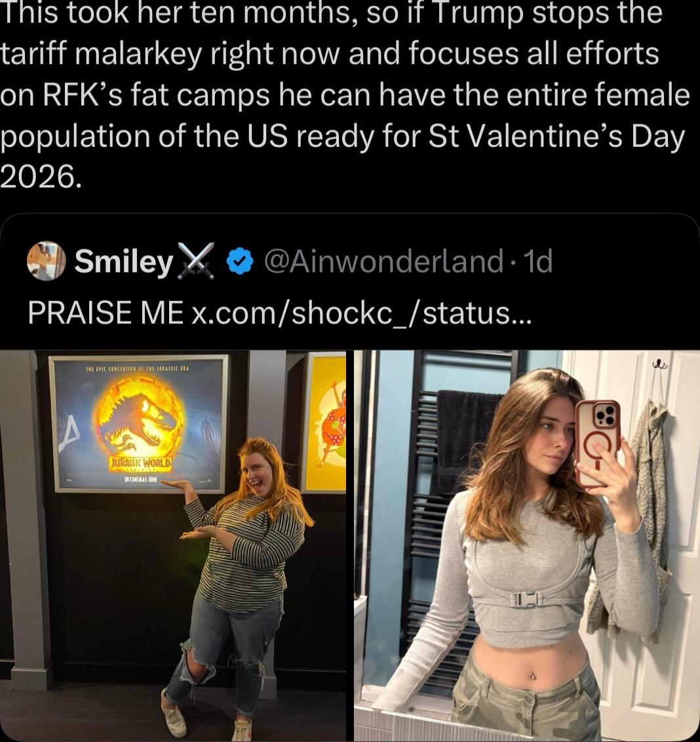Click the main tweet text paragraph
700x742 pixels.
pyautogui.click(x=345, y=94)
